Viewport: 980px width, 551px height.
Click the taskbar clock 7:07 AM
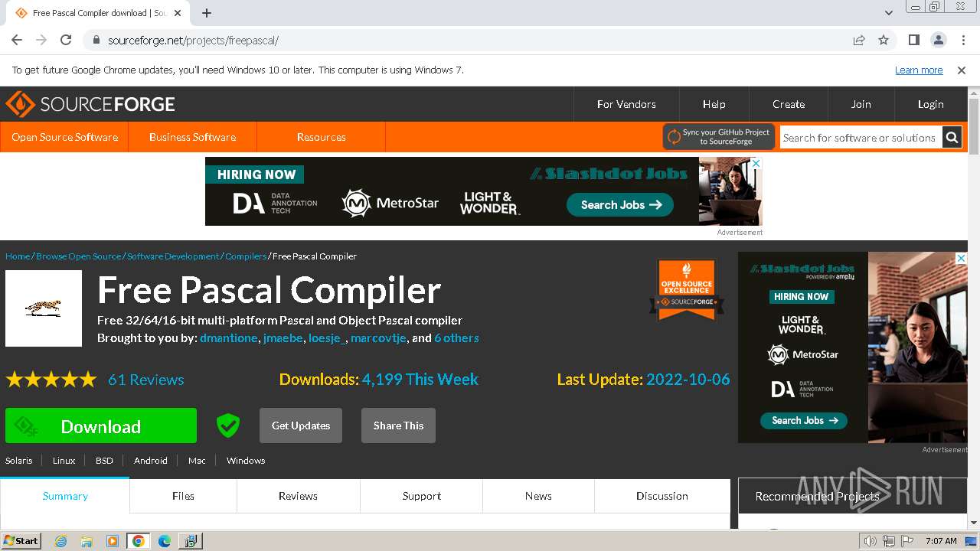[x=941, y=541]
